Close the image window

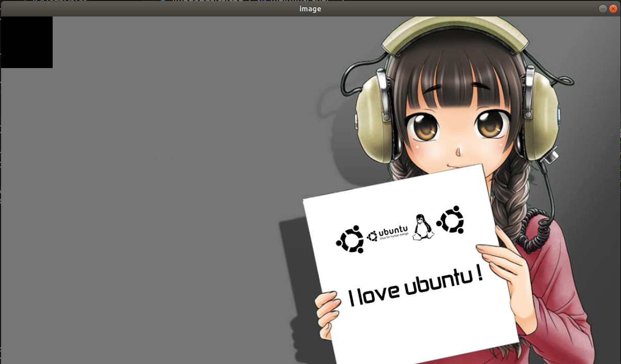613,9
